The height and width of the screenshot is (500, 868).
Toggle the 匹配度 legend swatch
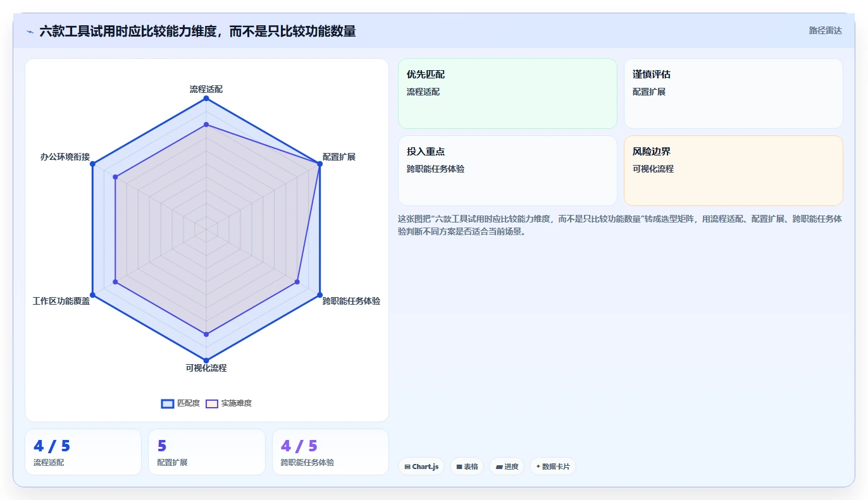pyautogui.click(x=168, y=403)
